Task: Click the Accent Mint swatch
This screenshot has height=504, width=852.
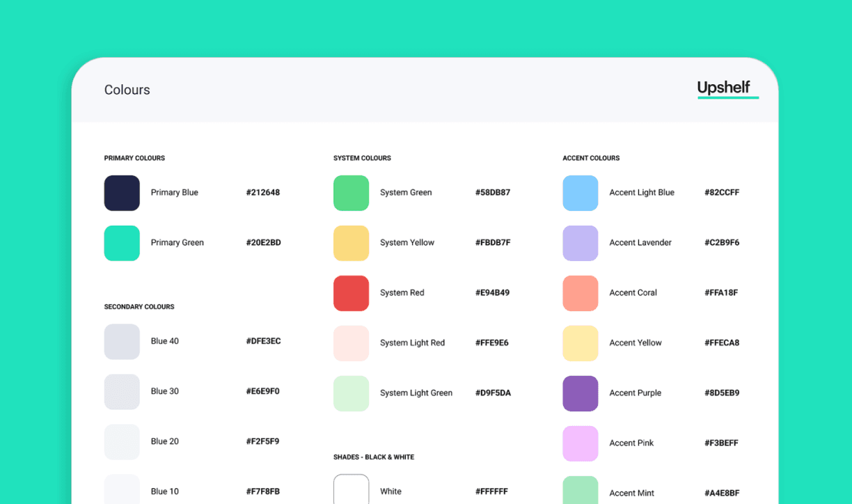Action: (580, 491)
